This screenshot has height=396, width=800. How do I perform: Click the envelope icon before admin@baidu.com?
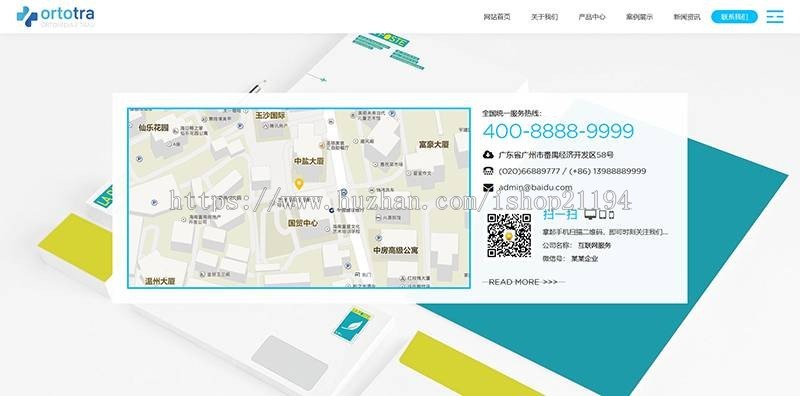point(488,188)
